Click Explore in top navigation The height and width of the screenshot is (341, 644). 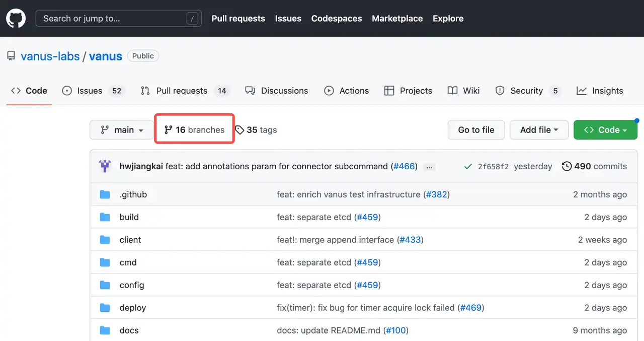click(x=448, y=19)
